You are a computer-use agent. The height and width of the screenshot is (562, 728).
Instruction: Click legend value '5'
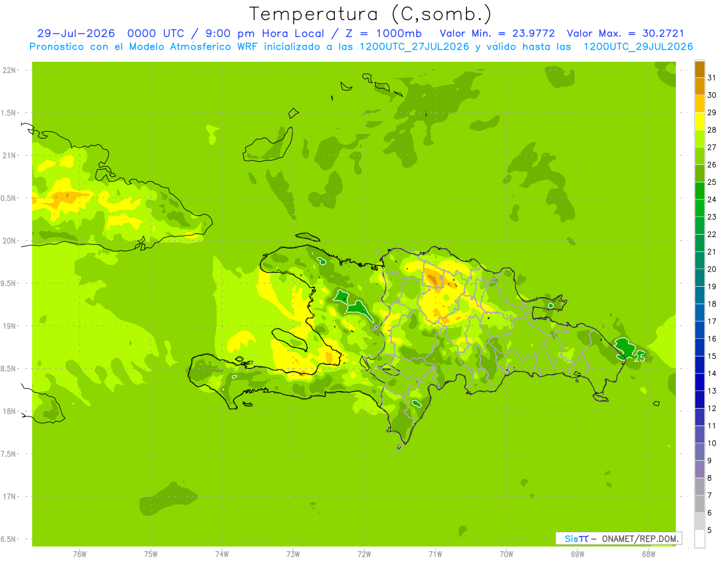(x=710, y=530)
